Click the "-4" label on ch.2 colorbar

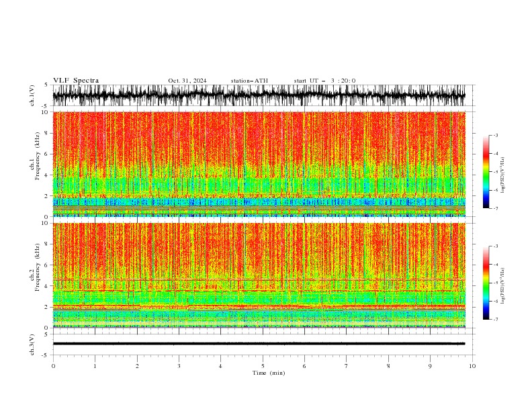[x=496, y=265]
